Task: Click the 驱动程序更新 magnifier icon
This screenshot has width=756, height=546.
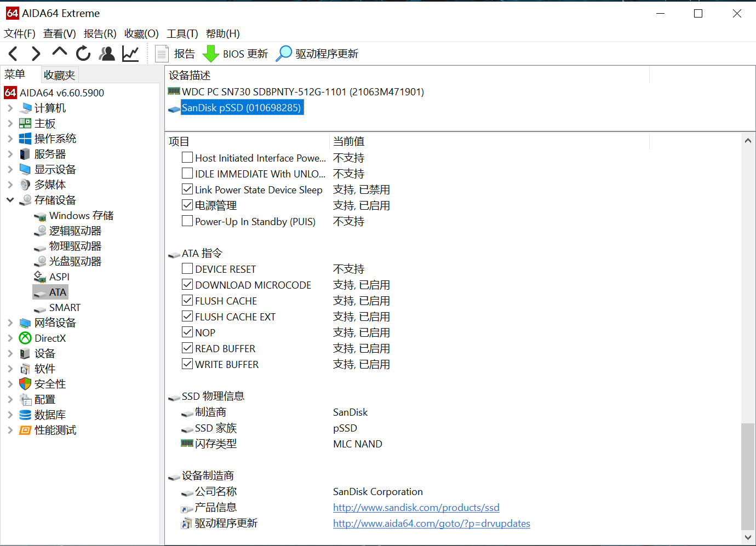Action: 284,54
